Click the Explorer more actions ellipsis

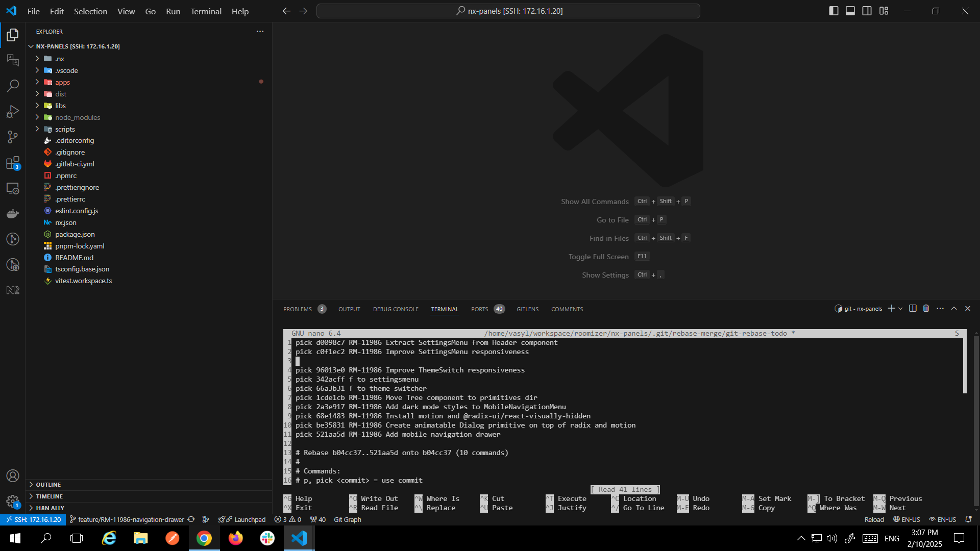(x=260, y=32)
